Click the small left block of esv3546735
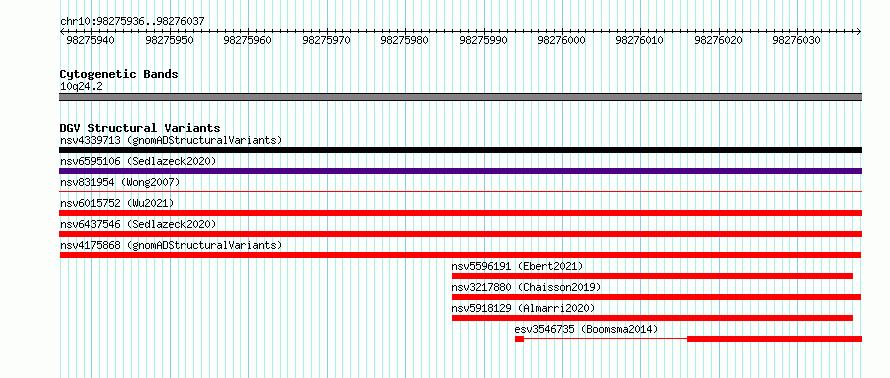Screen dimensions: 890x378 [519, 339]
